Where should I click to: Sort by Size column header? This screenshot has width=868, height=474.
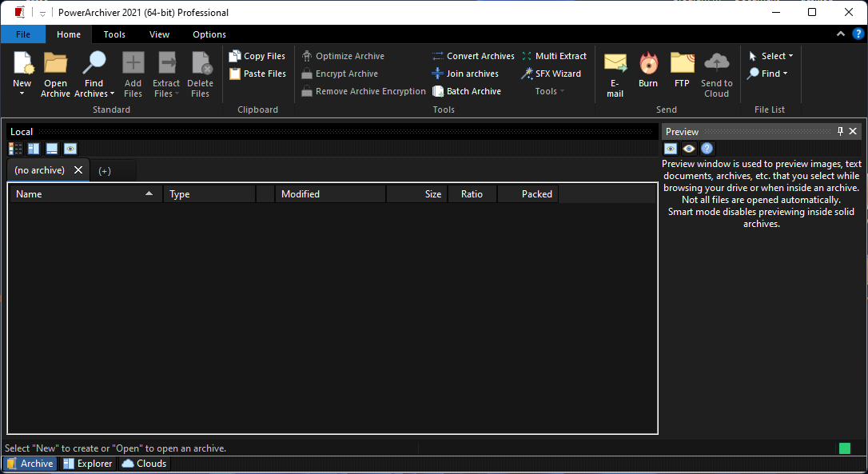pyautogui.click(x=416, y=193)
